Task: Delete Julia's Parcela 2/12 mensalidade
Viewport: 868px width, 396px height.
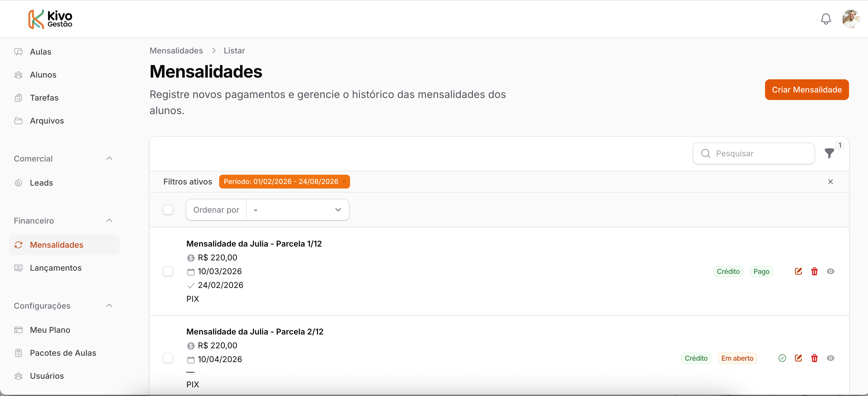Action: 815,358
